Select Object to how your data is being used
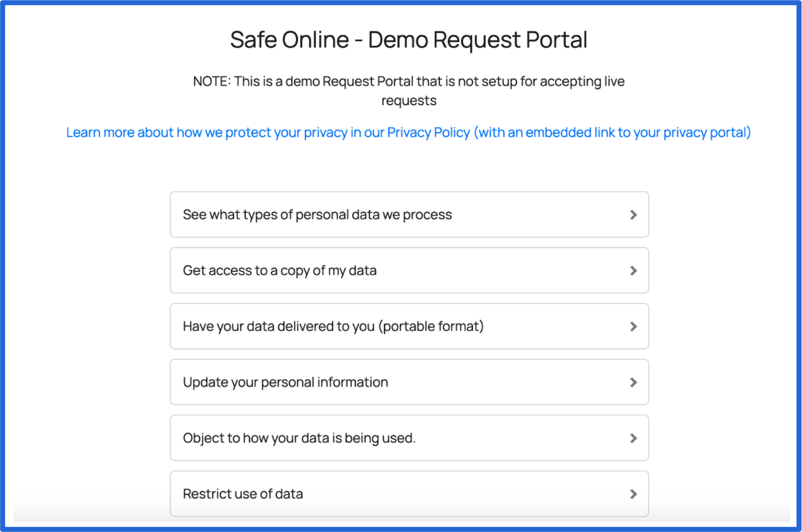Screen dimensions: 802x532 (x=409, y=438)
